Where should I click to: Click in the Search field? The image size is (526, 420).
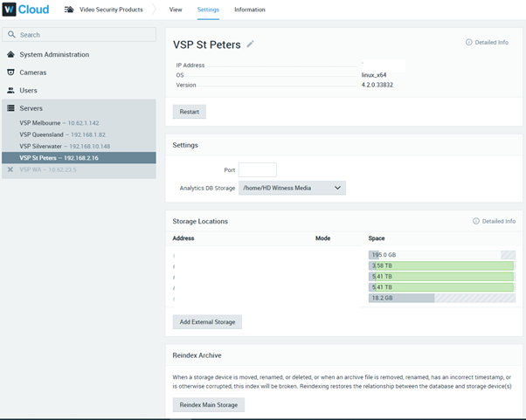[x=79, y=35]
